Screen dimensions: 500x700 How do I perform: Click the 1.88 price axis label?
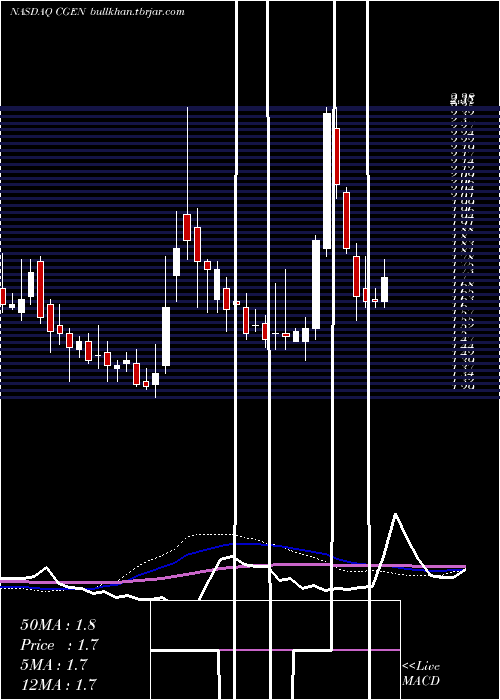pyautogui.click(x=463, y=229)
